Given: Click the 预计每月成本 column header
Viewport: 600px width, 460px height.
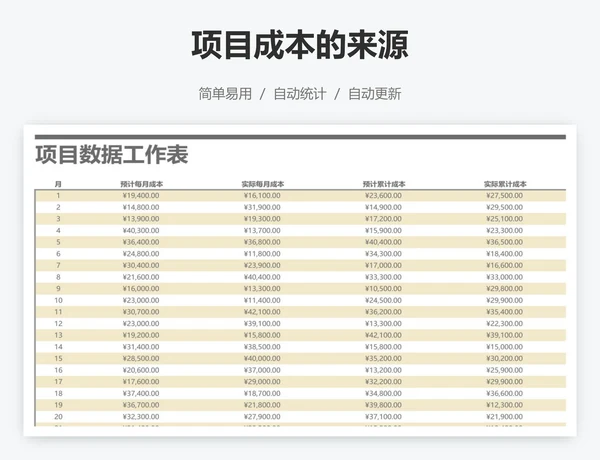Looking at the screenshot, I should point(141,184).
